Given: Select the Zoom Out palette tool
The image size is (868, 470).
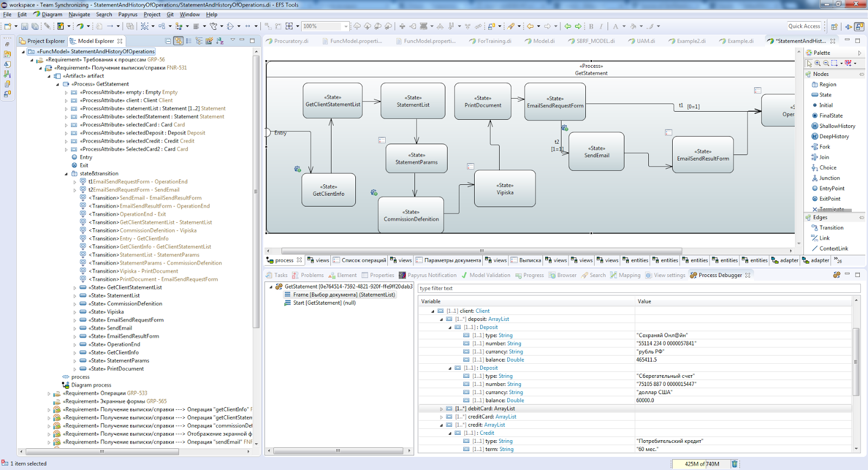Looking at the screenshot, I should click(826, 63).
